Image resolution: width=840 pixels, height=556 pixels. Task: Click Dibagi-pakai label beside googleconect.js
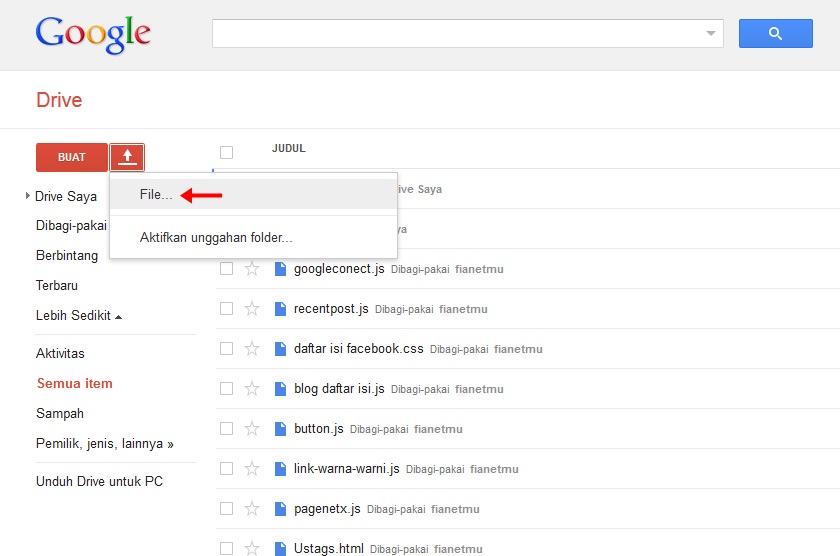(420, 269)
